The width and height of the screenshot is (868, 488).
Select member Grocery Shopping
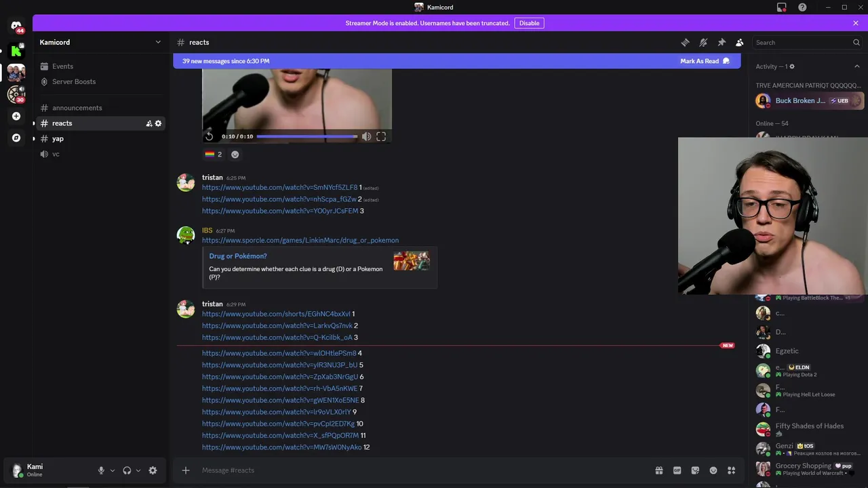pos(809,468)
